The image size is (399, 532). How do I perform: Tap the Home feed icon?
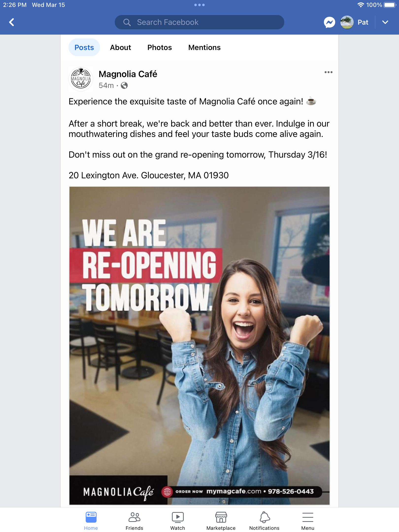tap(91, 517)
